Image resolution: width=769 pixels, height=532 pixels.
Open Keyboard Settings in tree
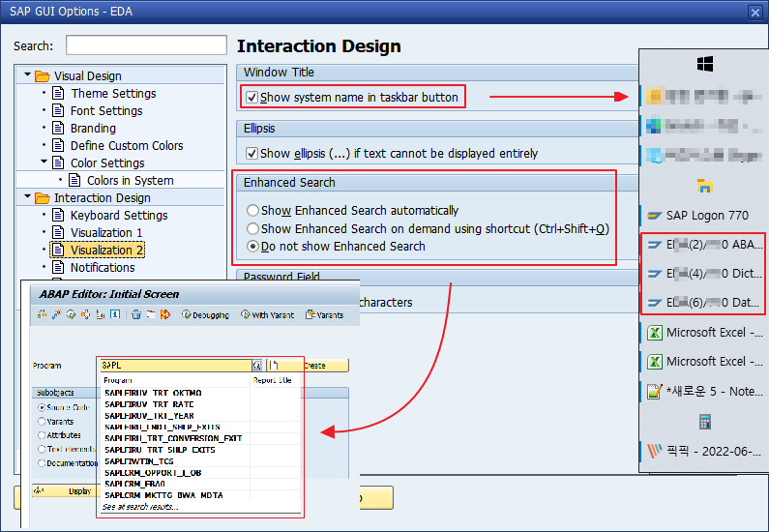pos(119,216)
